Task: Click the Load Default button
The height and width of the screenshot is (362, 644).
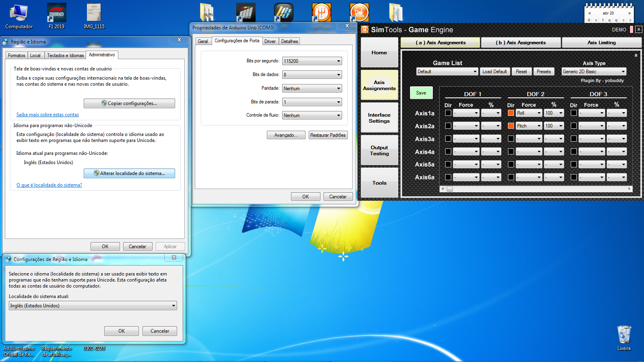Action: (495, 72)
